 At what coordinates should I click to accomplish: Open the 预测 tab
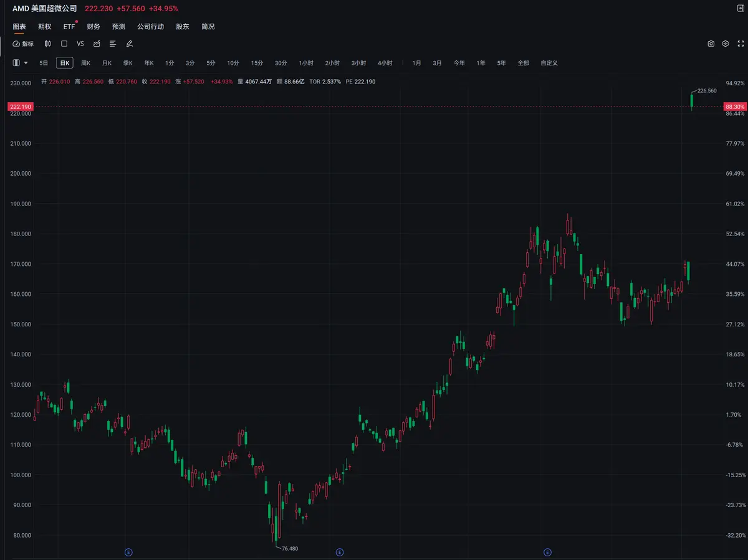[118, 27]
